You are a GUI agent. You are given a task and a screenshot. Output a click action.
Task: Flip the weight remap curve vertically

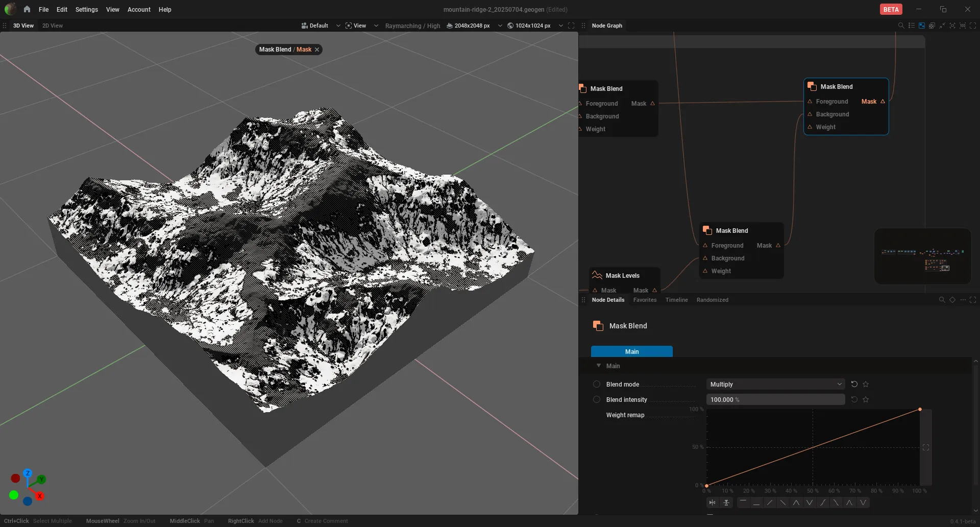726,502
